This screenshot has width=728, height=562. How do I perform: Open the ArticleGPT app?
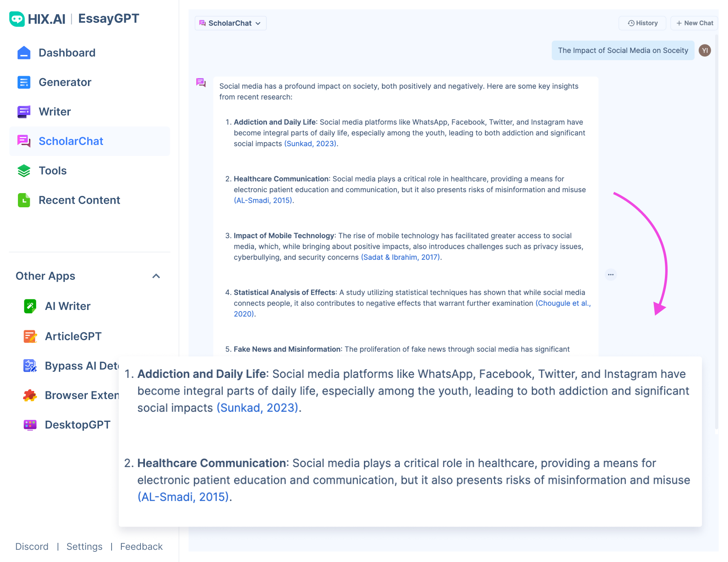(x=73, y=336)
